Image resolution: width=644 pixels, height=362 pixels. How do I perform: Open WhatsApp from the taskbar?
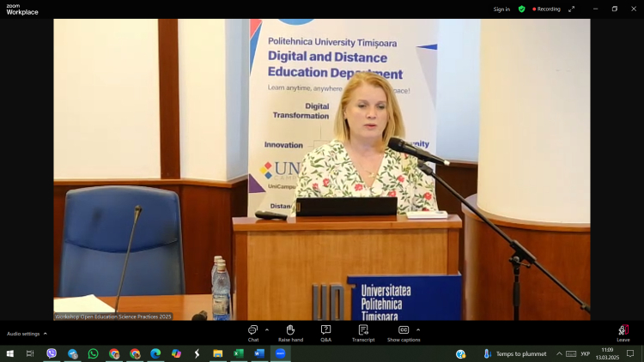point(93,353)
